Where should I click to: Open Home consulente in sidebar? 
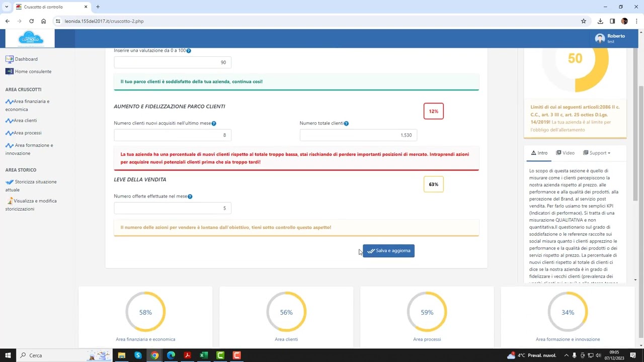[x=33, y=71]
